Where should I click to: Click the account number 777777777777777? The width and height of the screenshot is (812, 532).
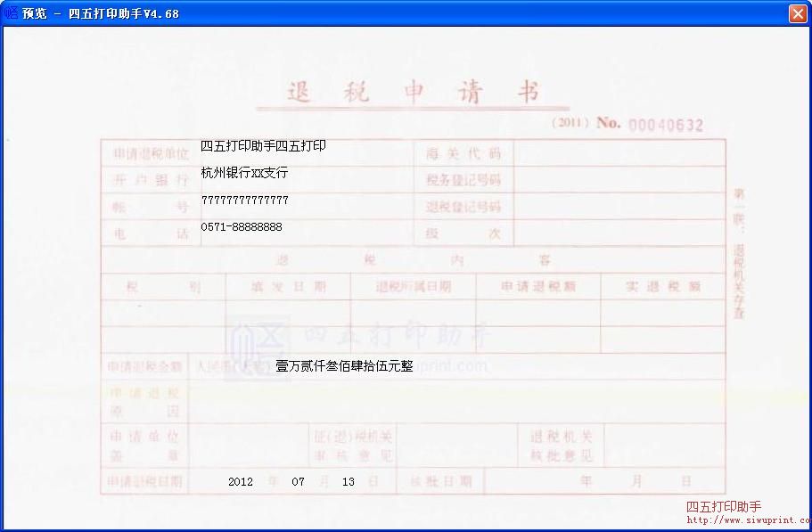tap(244, 201)
